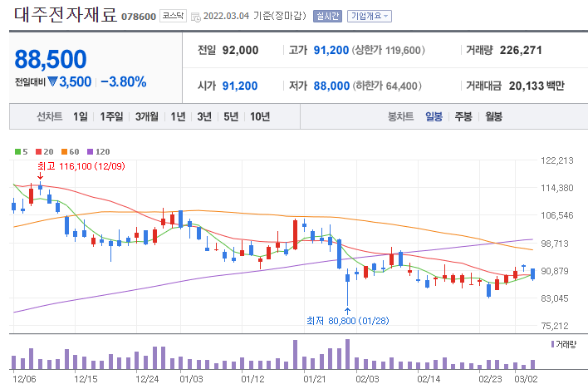Select the 3개월 line chart tab

click(147, 116)
